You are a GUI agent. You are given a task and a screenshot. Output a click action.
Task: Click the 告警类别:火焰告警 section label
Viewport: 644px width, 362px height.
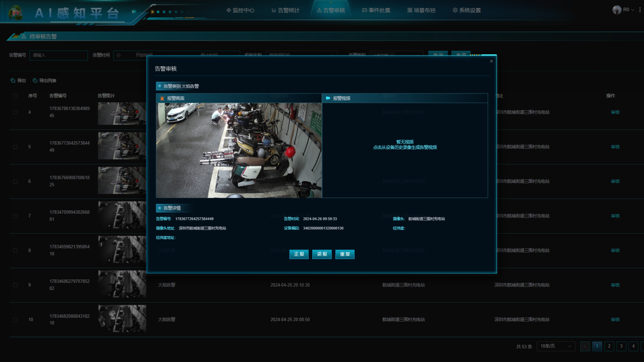tap(181, 86)
